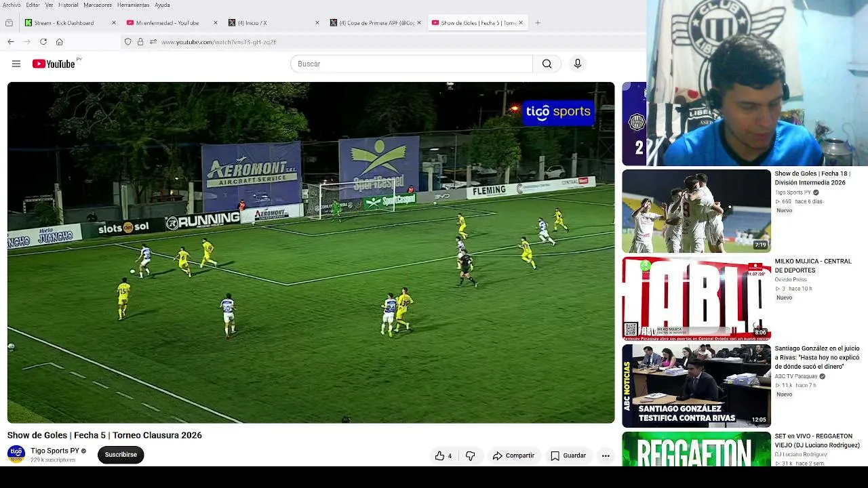
Task: Open the Milko Mujica video thumbnail
Action: 696,298
